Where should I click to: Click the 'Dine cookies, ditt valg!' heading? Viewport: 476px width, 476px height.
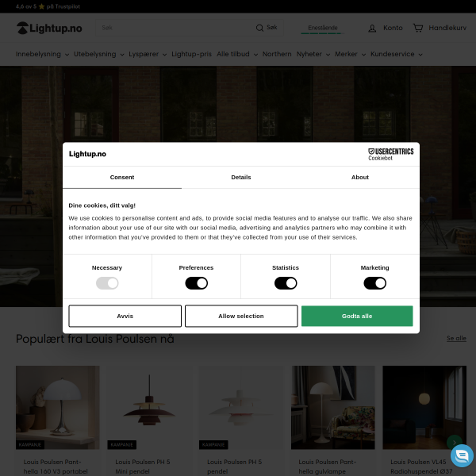pos(102,205)
